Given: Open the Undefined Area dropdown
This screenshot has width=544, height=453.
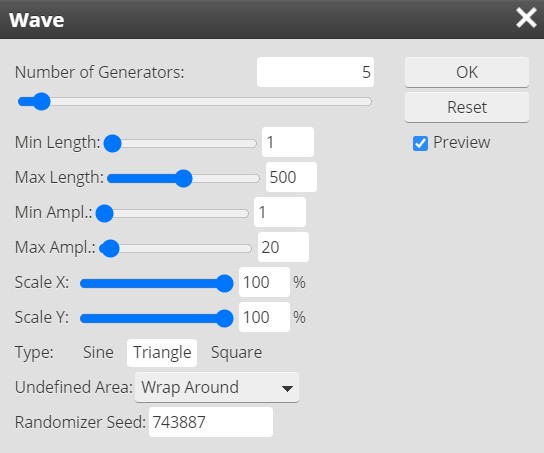Looking at the screenshot, I should [x=217, y=387].
